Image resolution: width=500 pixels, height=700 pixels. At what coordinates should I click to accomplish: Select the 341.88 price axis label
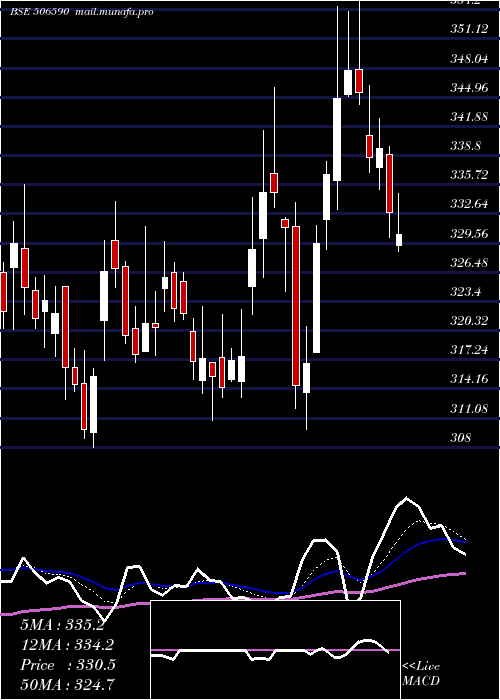tap(469, 117)
